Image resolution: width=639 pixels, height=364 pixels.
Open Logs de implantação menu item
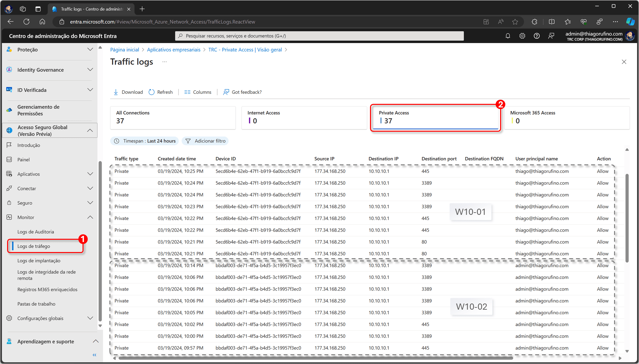pos(39,261)
